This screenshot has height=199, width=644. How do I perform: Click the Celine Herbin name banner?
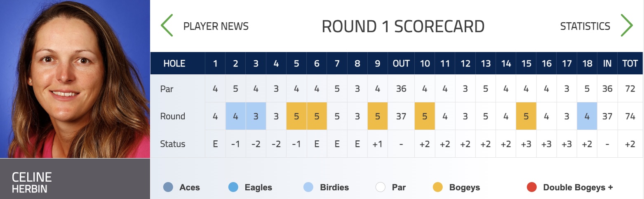point(75,179)
